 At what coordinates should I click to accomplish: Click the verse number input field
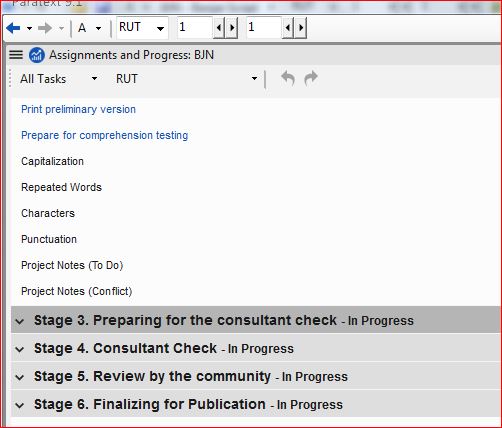(264, 27)
